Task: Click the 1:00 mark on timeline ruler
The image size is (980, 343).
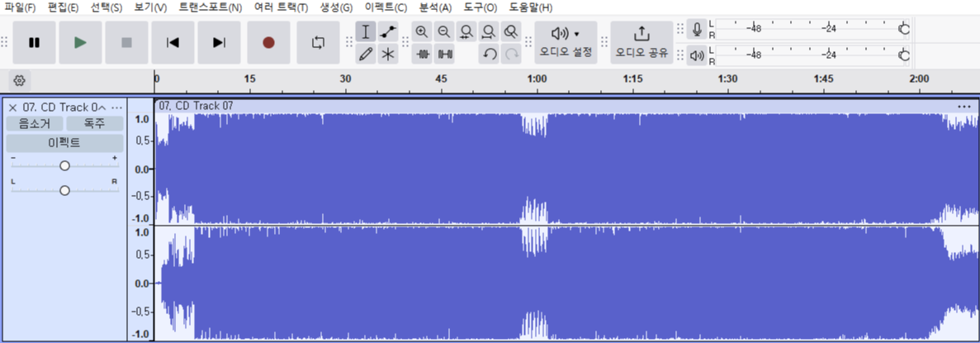Action: coord(537,79)
